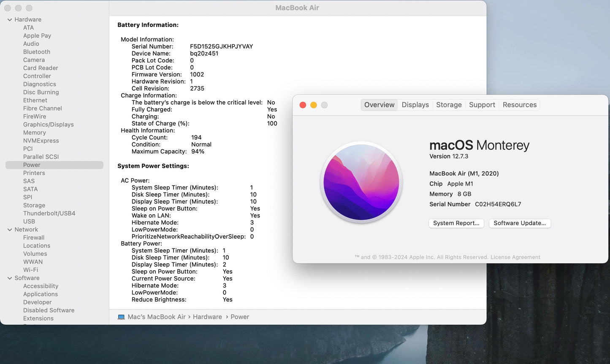Select Ethernet in the sidebar

pyautogui.click(x=35, y=100)
